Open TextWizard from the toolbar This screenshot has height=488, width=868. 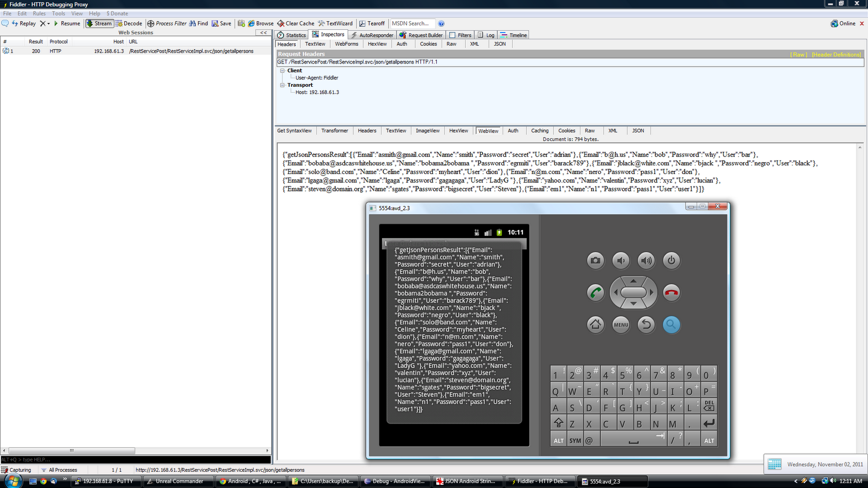pyautogui.click(x=335, y=23)
